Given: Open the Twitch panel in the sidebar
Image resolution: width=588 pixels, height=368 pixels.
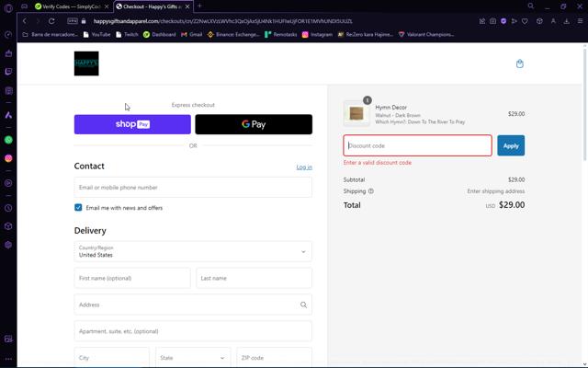Looking at the screenshot, I should click(8, 72).
